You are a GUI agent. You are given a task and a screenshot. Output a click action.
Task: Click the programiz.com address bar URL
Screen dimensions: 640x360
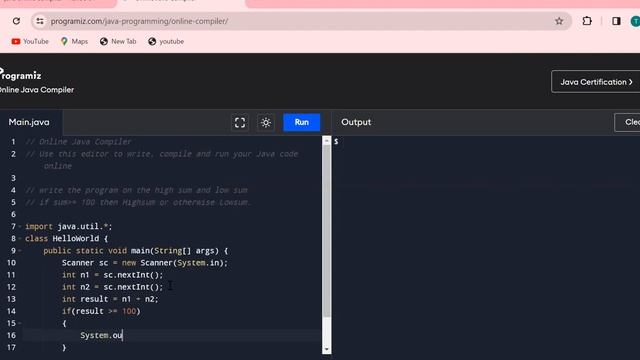[139, 21]
